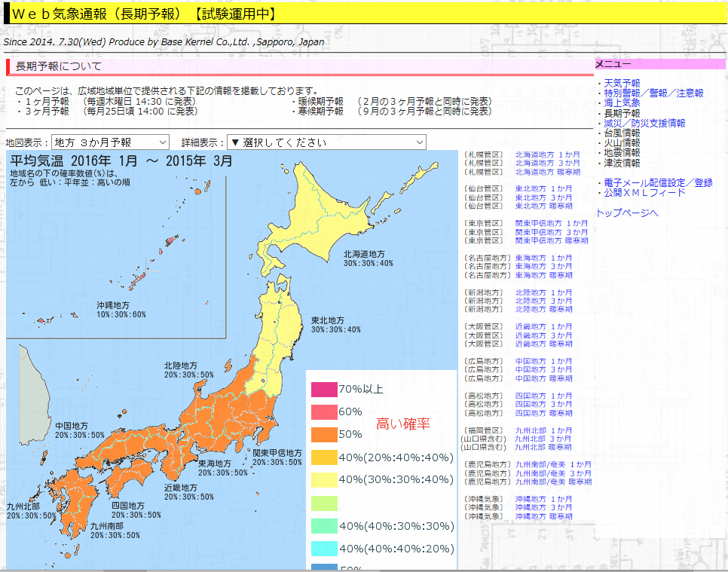Image resolution: width=728 pixels, height=572 pixels.
Task: Click the pink 70%以上 legend swatch
Action: (x=324, y=390)
